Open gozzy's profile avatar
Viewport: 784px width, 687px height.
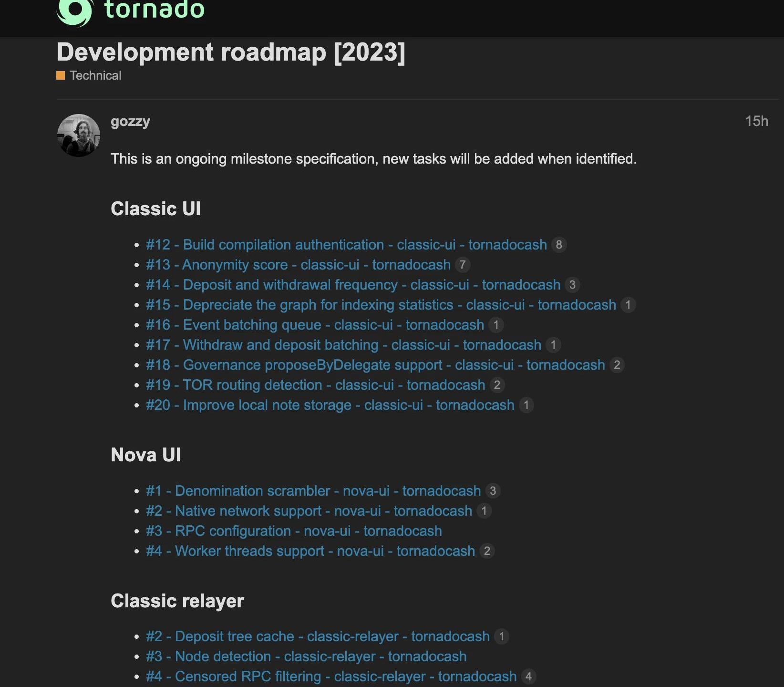click(x=79, y=135)
